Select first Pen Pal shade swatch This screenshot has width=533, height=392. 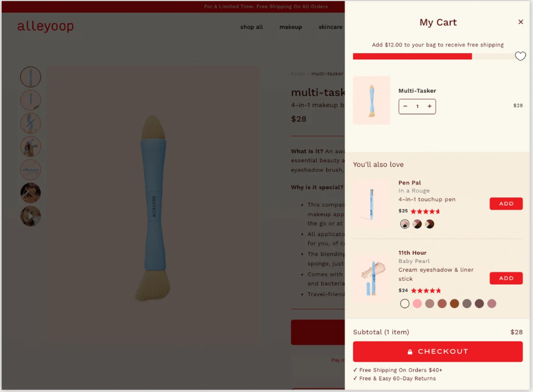(x=405, y=224)
